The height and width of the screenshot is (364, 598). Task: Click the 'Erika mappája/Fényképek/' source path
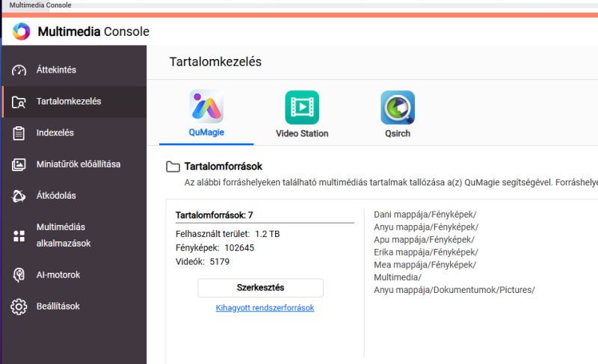[426, 253]
